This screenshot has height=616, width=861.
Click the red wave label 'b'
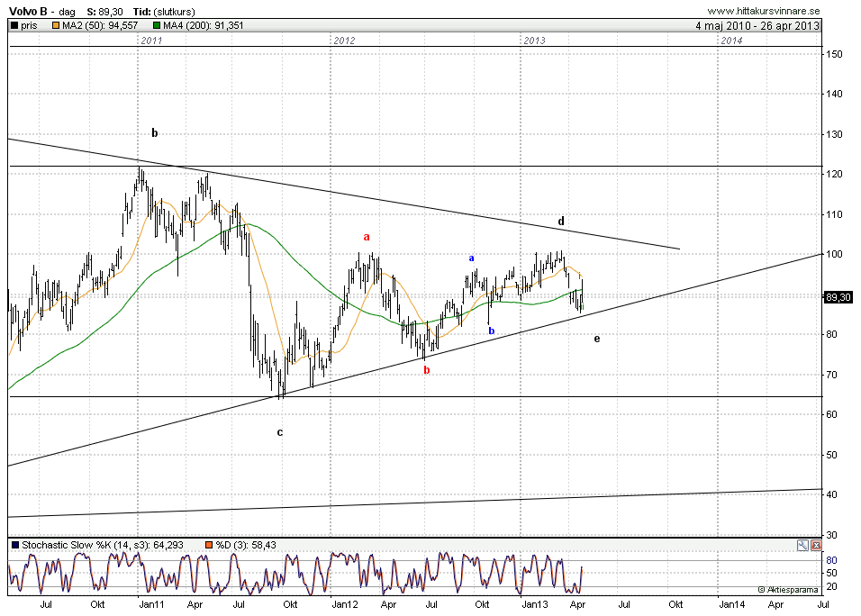click(x=427, y=370)
